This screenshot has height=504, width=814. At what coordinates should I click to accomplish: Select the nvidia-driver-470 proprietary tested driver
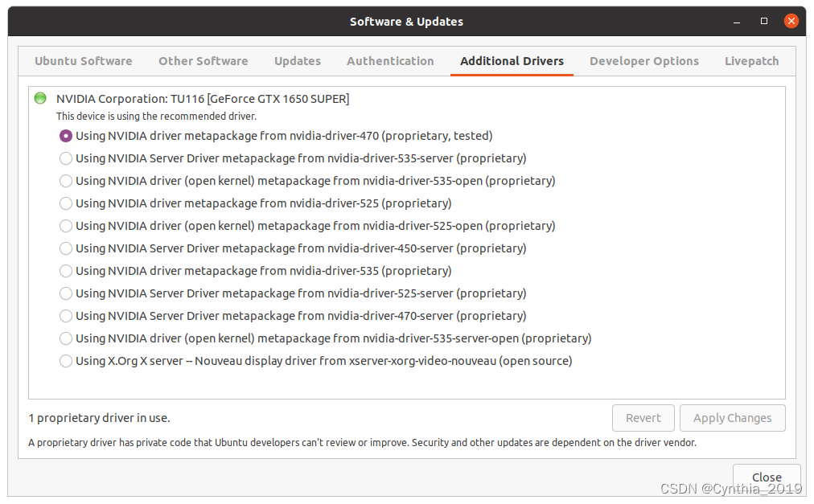[x=65, y=136]
